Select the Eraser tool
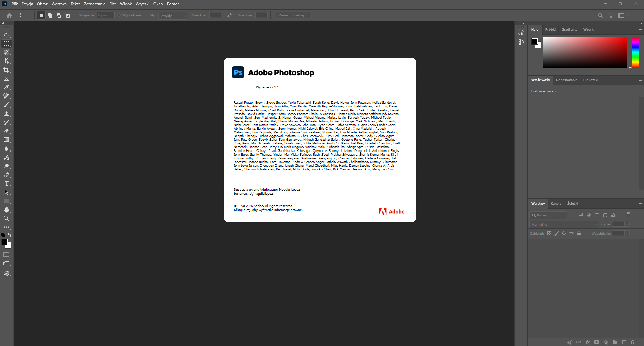The height and width of the screenshot is (346, 644). (6, 131)
